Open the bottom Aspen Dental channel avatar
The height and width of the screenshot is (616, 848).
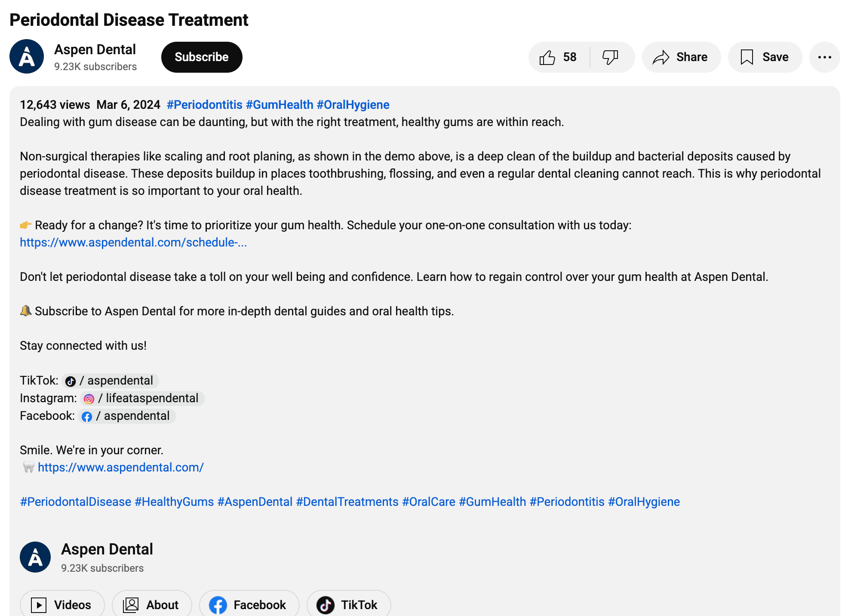35,557
